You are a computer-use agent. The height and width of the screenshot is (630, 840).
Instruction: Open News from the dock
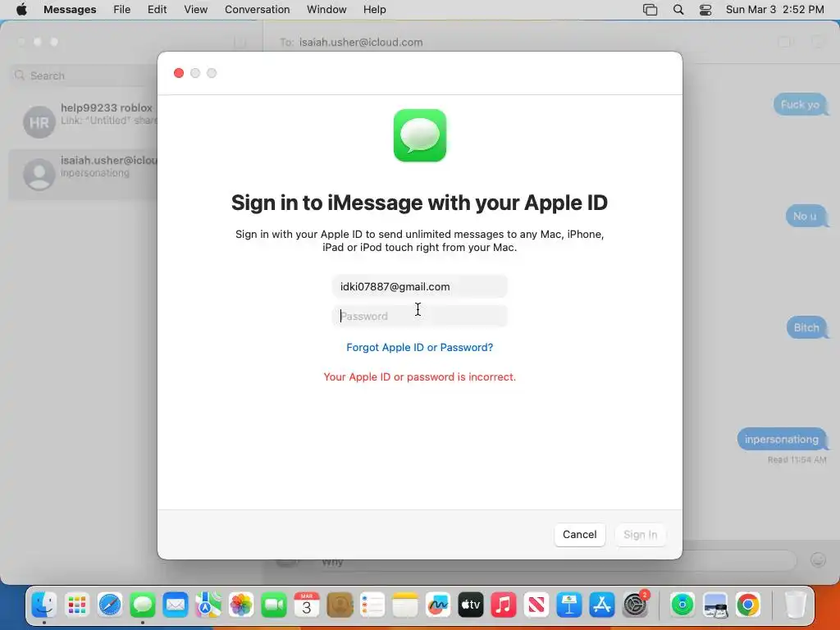tap(536, 605)
